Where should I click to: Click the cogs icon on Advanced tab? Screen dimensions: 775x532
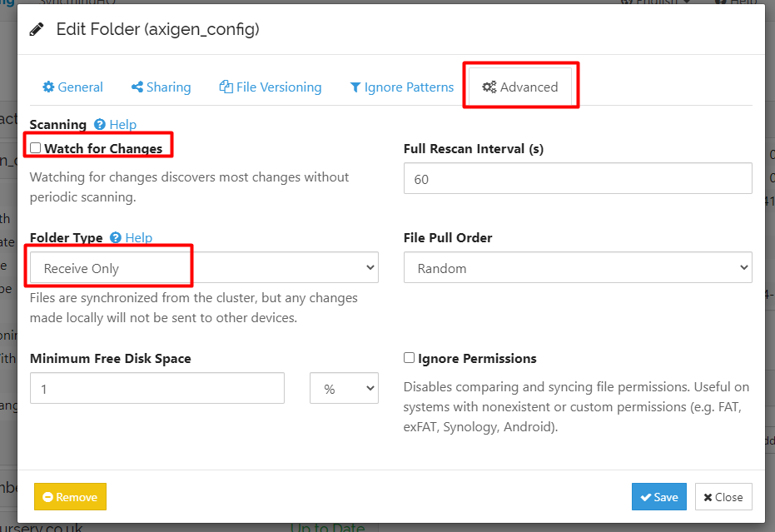[489, 87]
